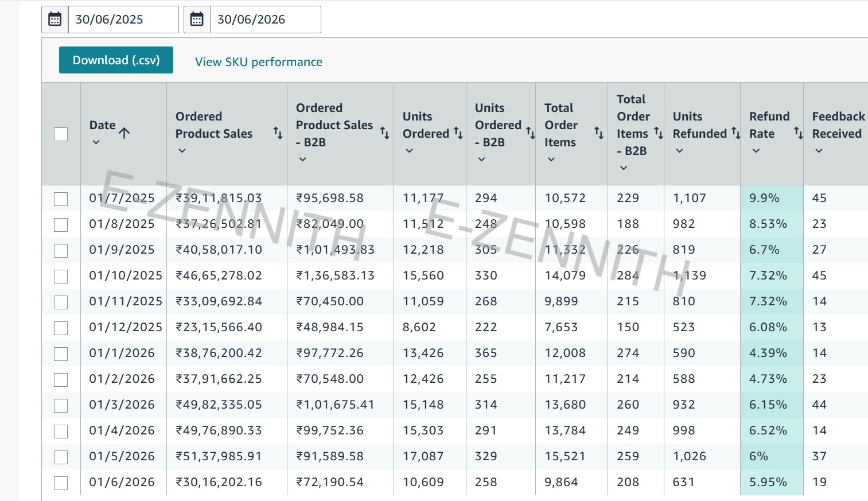Select the units ordered value 8,602
Screen dimensions: 868x501
tap(419, 327)
